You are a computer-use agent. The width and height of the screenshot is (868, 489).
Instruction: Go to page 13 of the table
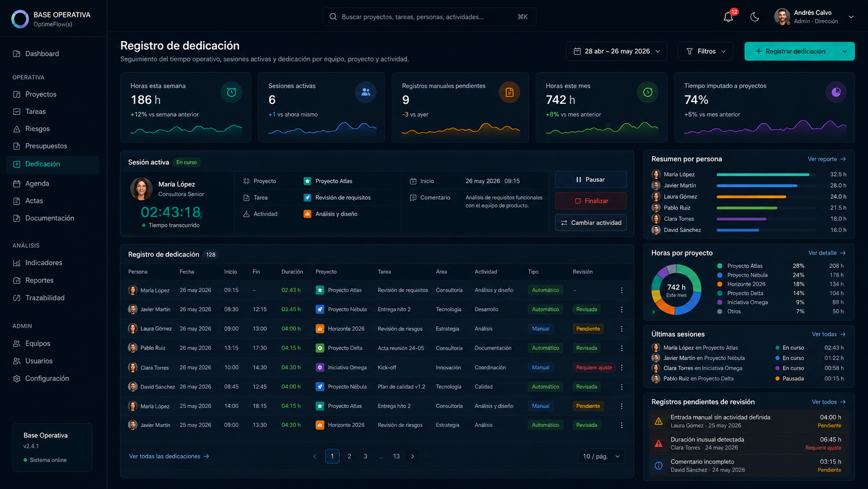pyautogui.click(x=396, y=456)
